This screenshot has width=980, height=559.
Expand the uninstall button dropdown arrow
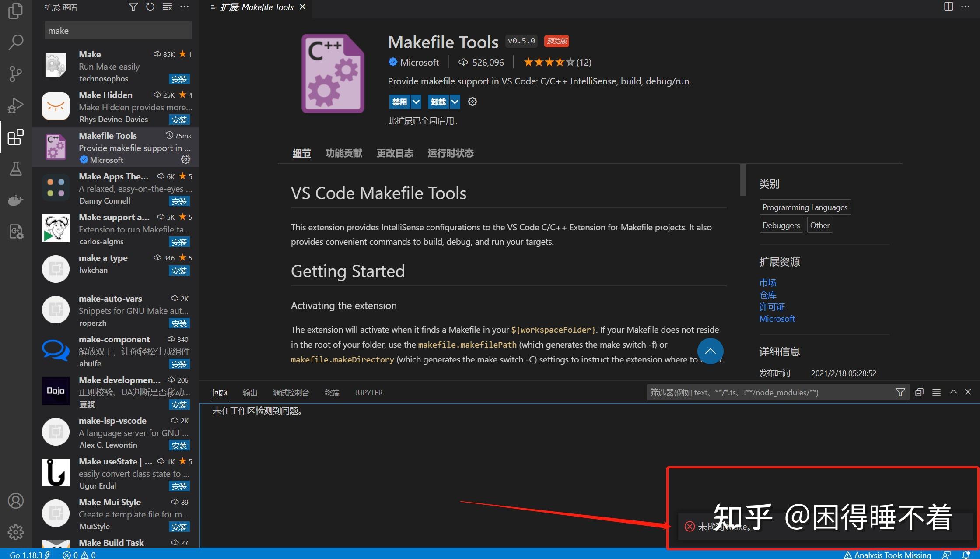coord(455,102)
